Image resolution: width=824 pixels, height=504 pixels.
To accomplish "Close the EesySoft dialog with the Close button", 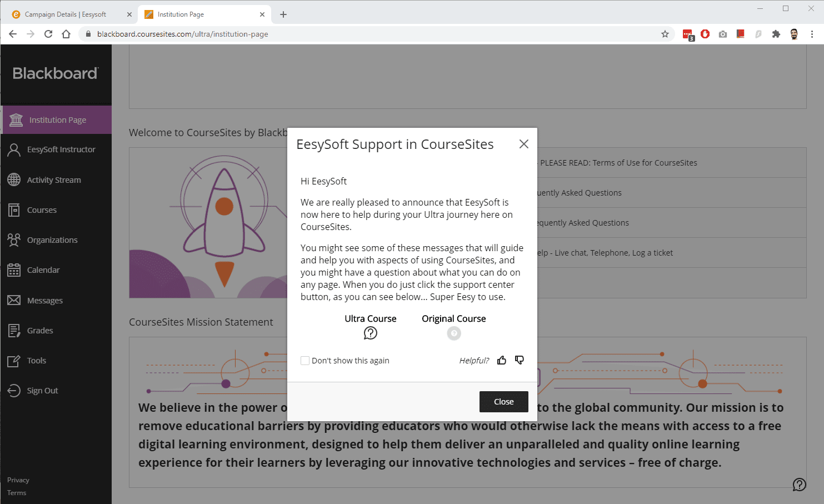I will [503, 401].
